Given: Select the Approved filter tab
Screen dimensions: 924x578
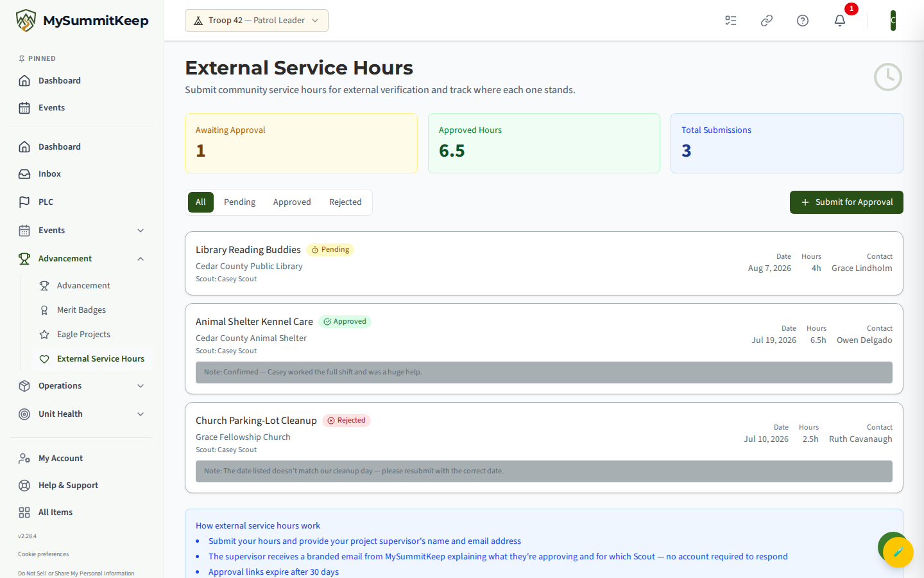Looking at the screenshot, I should 292,202.
